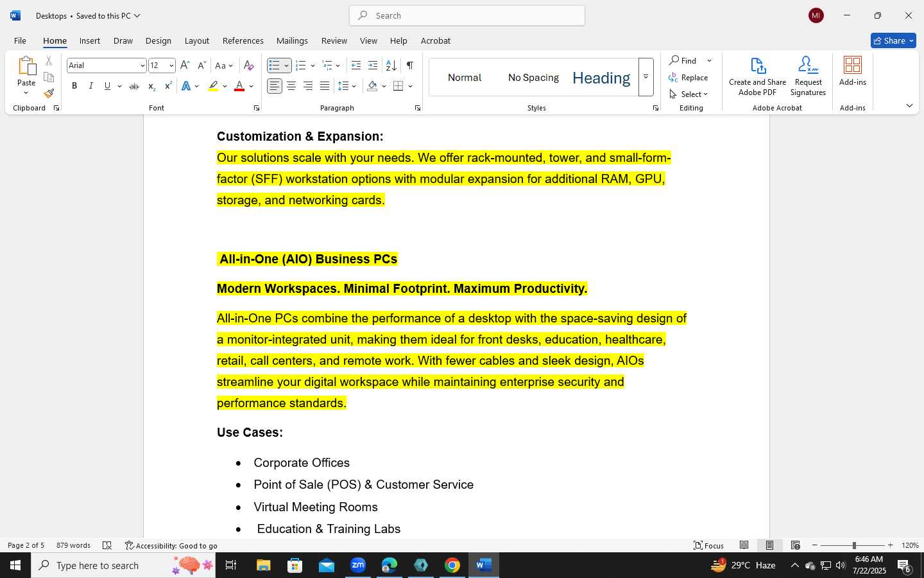Image resolution: width=924 pixels, height=578 pixels.
Task: Open Select dropdown in Editing
Action: 689,94
